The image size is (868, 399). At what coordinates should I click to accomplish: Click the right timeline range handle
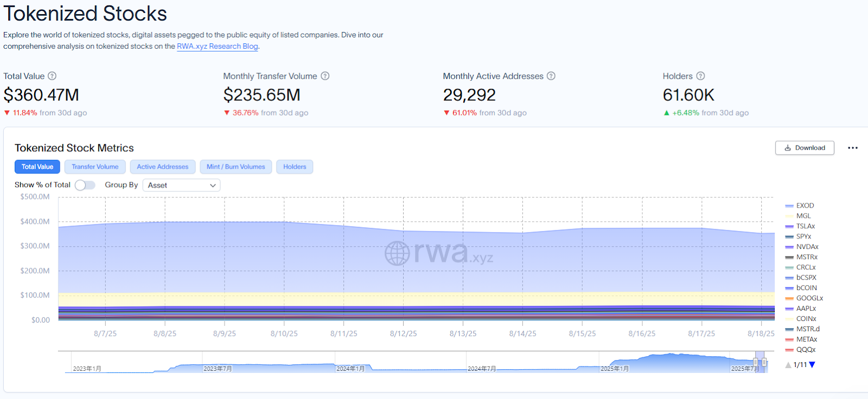coord(764,362)
